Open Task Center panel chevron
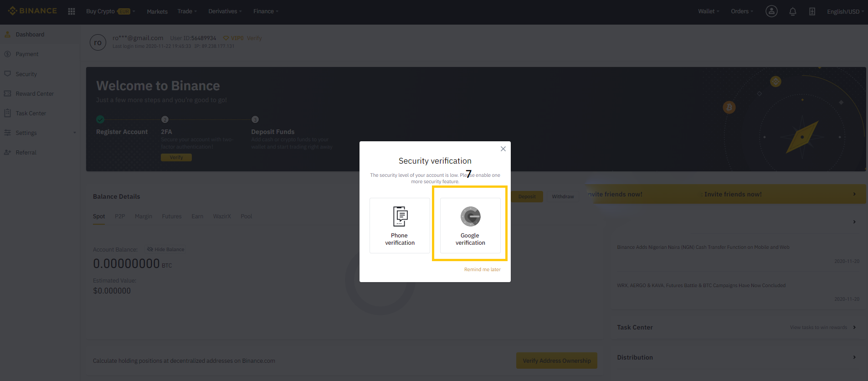 click(854, 327)
